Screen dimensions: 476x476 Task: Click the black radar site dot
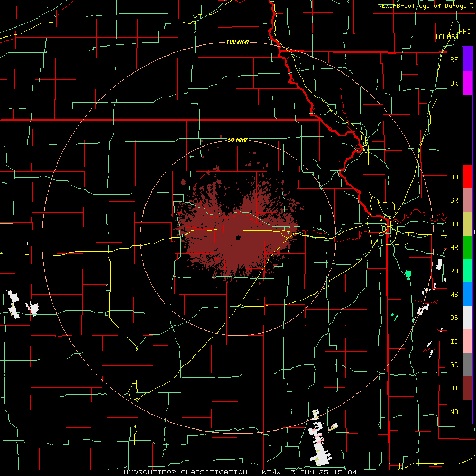239,237
